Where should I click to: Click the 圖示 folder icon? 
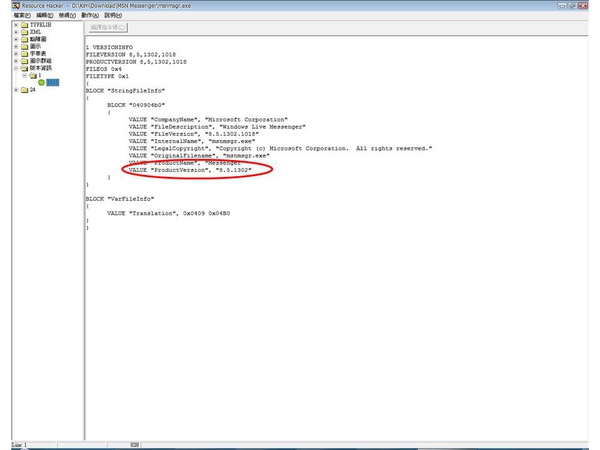point(24,47)
